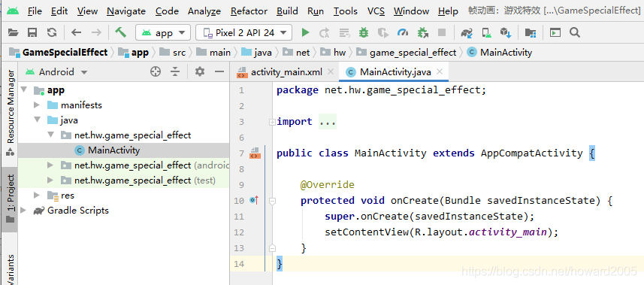Switch to activity_main.xml tab
The width and height of the screenshot is (644, 285).
click(x=286, y=72)
